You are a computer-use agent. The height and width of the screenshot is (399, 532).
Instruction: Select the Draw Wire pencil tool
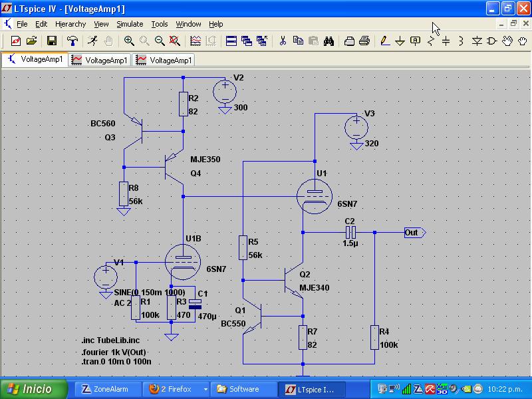[385, 41]
